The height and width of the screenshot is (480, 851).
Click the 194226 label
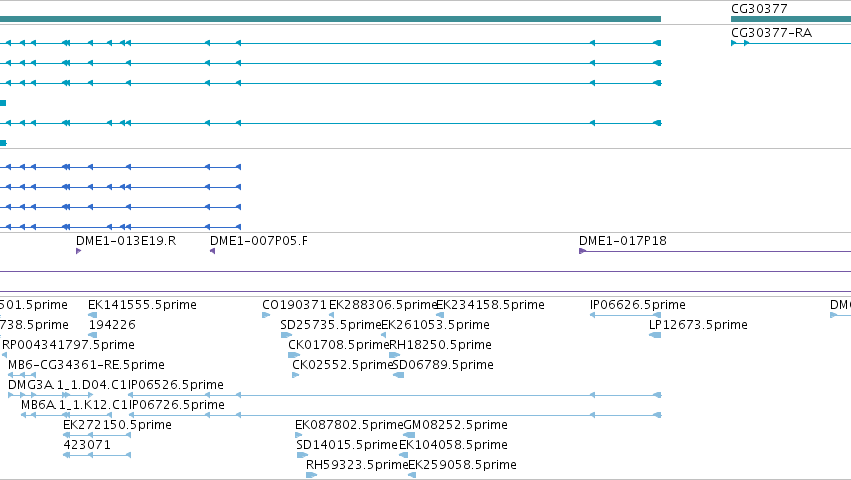coord(112,325)
